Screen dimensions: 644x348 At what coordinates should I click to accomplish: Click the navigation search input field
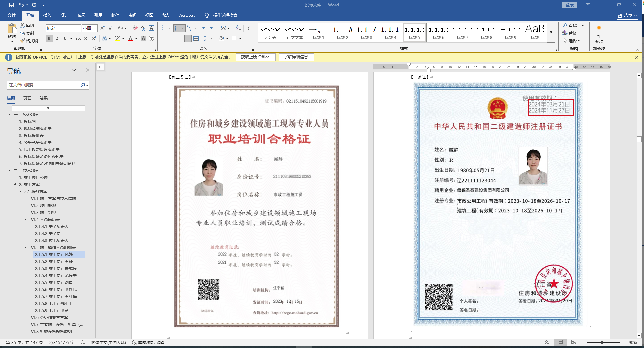pos(43,85)
